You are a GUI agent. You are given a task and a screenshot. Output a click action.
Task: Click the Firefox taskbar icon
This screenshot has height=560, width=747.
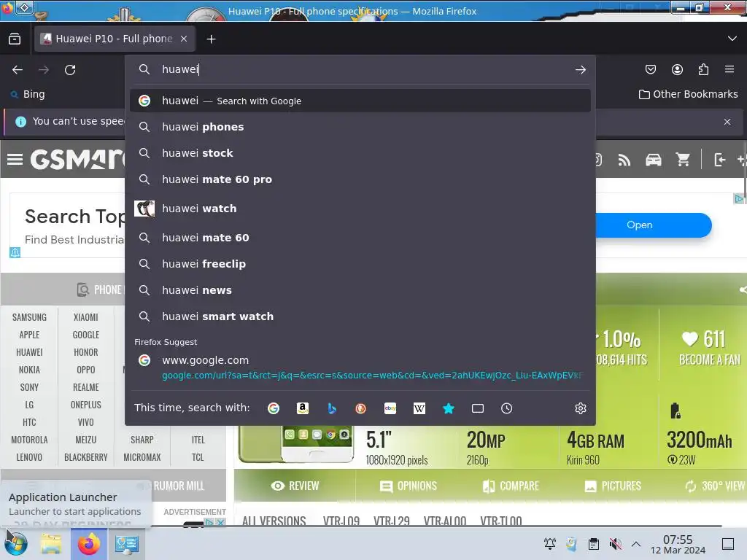coord(89,544)
